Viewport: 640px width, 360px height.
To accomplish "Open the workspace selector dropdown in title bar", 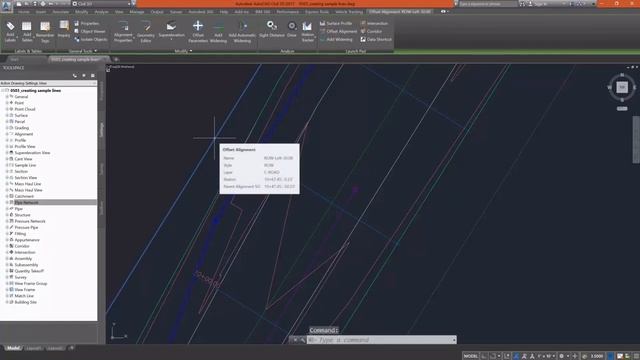I will pyautogui.click(x=102, y=4).
